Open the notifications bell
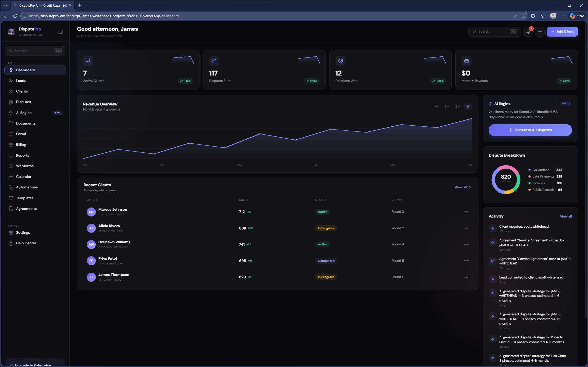Viewport: 588px width, 367px height. (528, 32)
